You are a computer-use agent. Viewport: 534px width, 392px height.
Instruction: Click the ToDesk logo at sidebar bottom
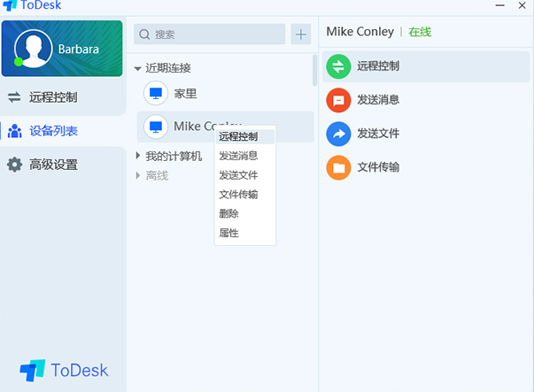pos(64,370)
